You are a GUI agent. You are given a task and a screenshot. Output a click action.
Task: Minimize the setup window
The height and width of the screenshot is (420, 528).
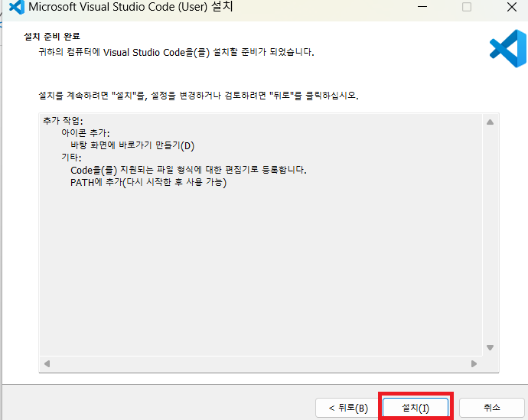click(x=422, y=7)
